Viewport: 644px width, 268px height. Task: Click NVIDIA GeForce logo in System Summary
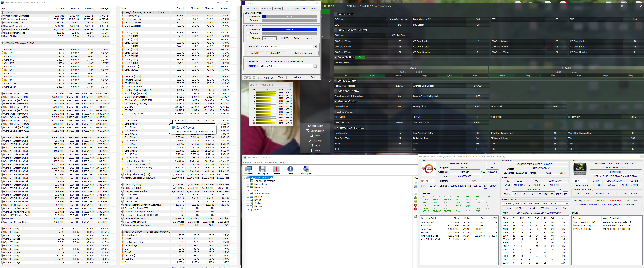pyautogui.click(x=580, y=169)
